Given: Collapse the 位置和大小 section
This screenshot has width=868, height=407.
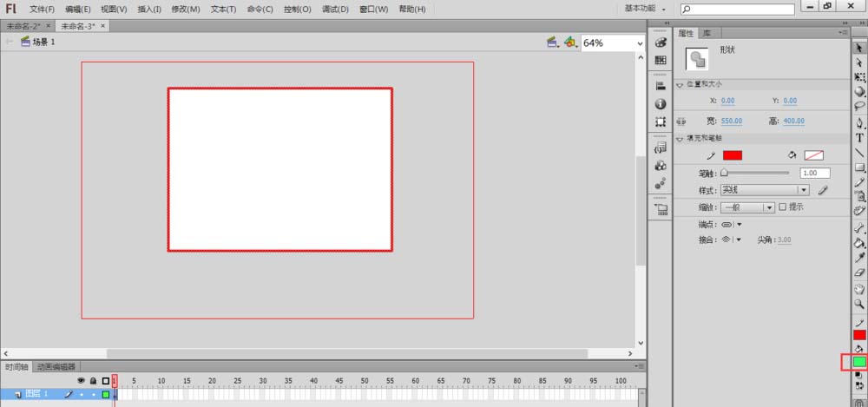Looking at the screenshot, I should [681, 85].
